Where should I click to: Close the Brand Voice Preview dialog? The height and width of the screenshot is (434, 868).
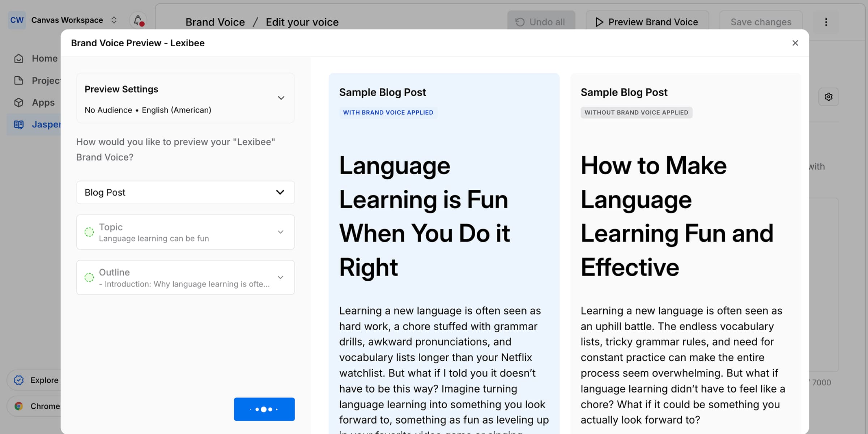[x=795, y=43]
